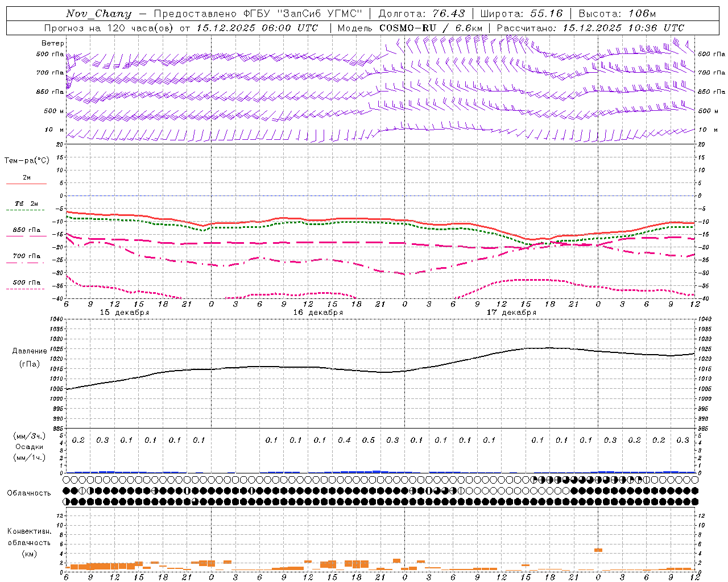Click the '(мм/1ч.)' precipitation unit label
Screen dimensions: 728x582
[29, 458]
